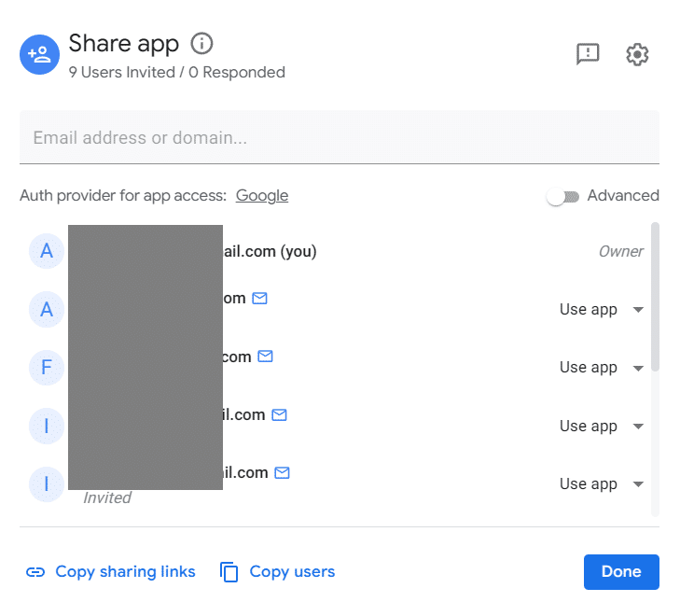Screen dimensions: 680x616
Task: Click Copy users
Action: 292,572
